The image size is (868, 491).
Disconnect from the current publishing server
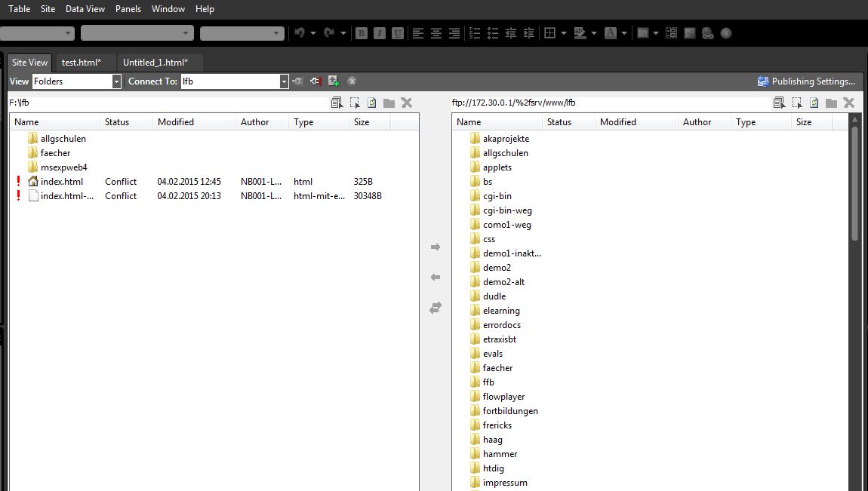point(315,81)
